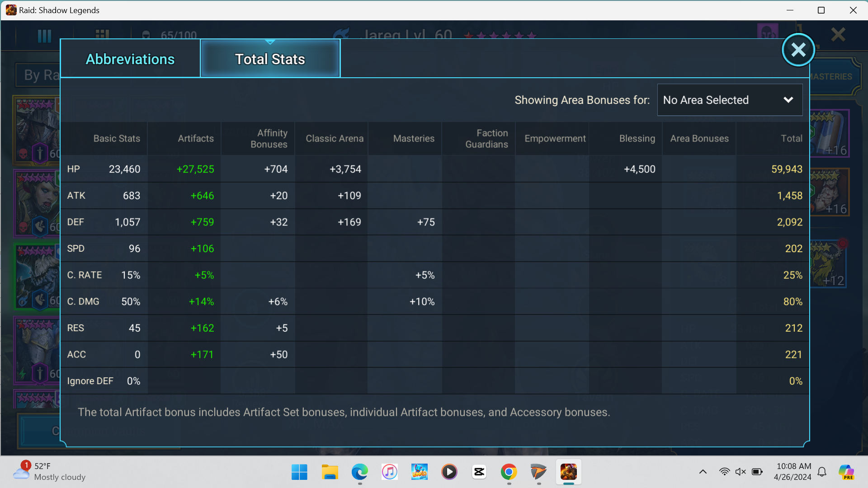Screen dimensions: 868x488
Task: Click the Classic Arena HP +3,754
Action: [345, 169]
